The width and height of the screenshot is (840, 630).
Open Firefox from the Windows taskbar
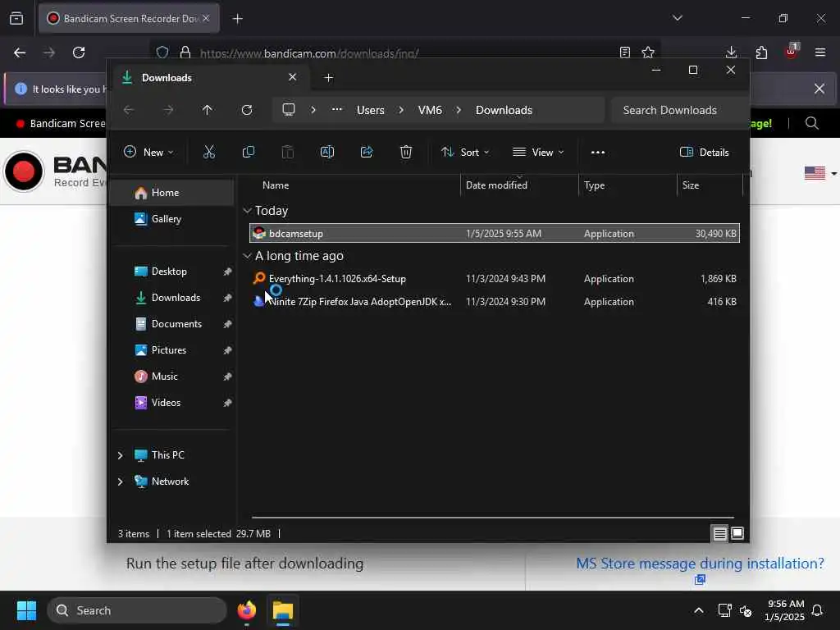pos(246,610)
